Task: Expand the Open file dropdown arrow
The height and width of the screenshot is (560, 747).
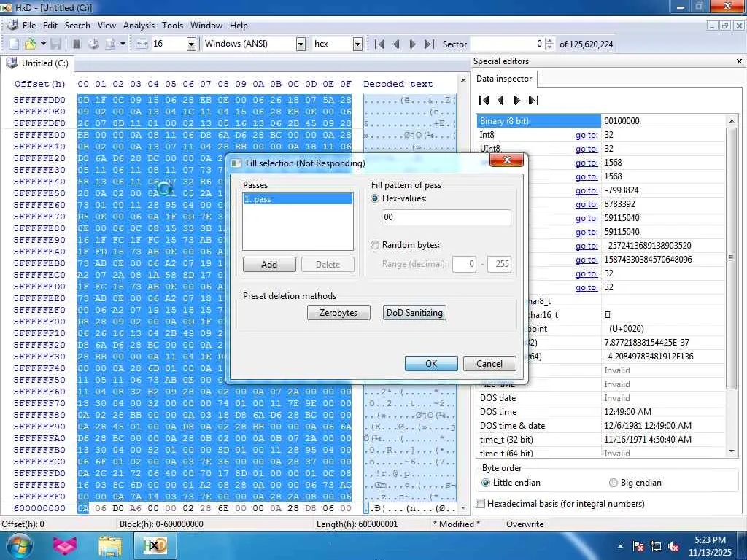Action: 43,44
